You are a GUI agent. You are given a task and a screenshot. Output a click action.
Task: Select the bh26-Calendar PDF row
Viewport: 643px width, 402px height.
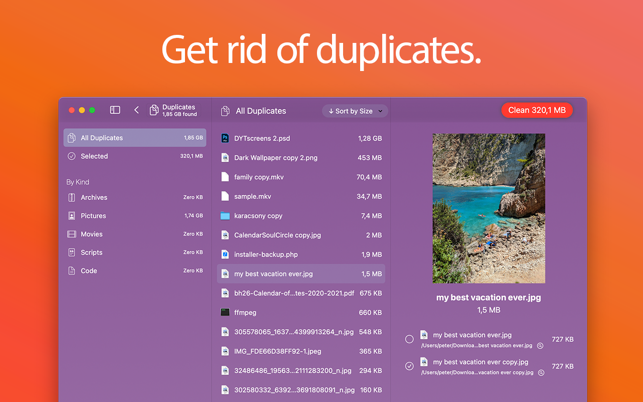point(301,293)
